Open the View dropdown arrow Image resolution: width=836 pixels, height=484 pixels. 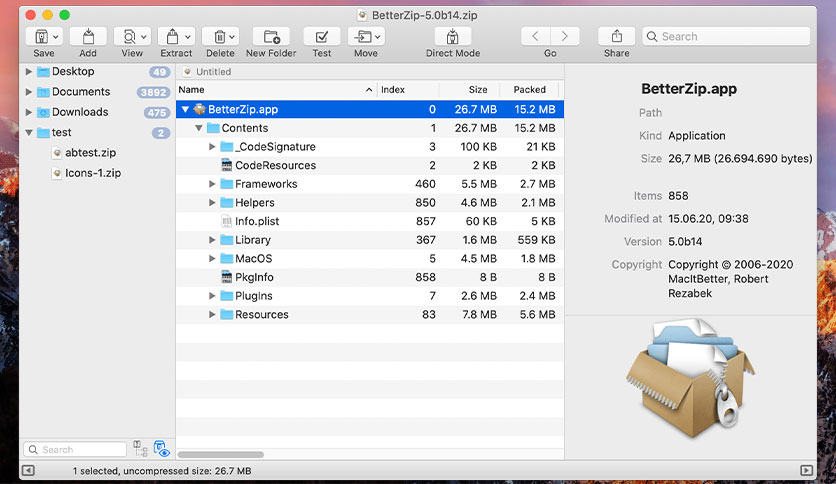coord(144,37)
